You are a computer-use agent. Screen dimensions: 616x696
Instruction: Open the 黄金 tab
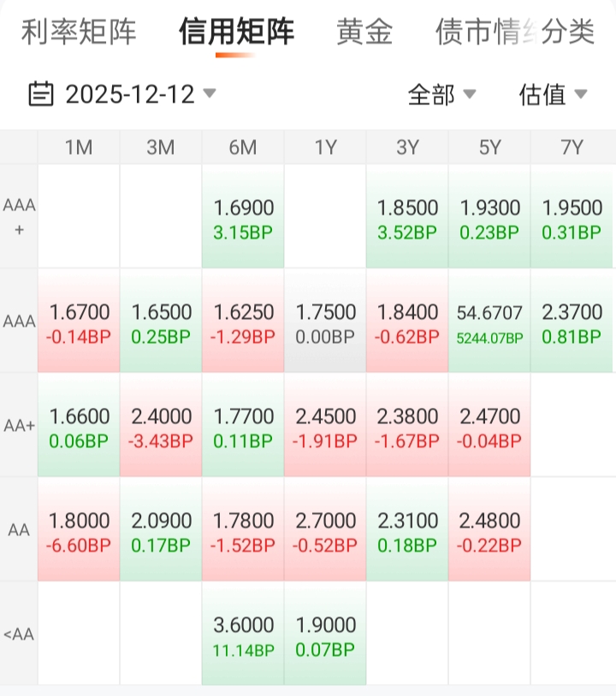364,32
